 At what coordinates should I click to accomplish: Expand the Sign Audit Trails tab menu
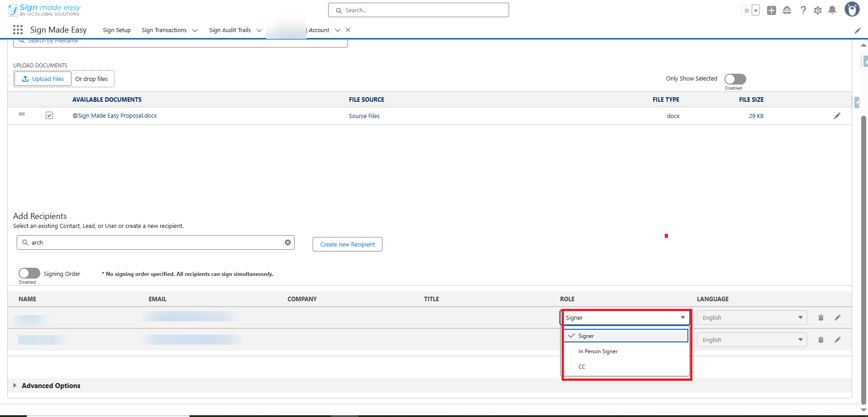259,30
